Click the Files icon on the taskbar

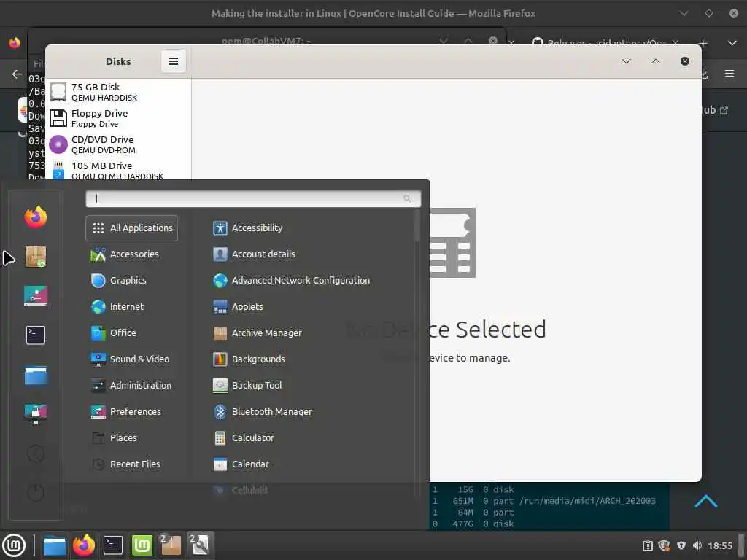[x=54, y=545]
